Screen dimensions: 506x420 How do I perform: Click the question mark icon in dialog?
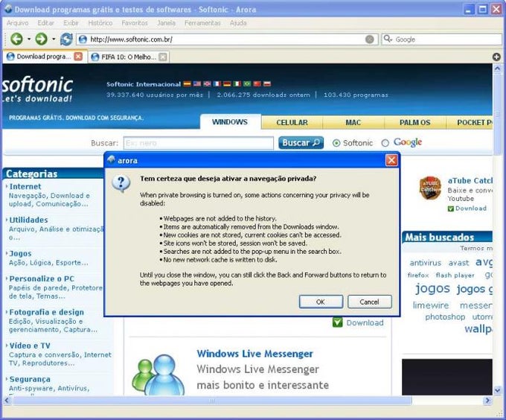(121, 184)
